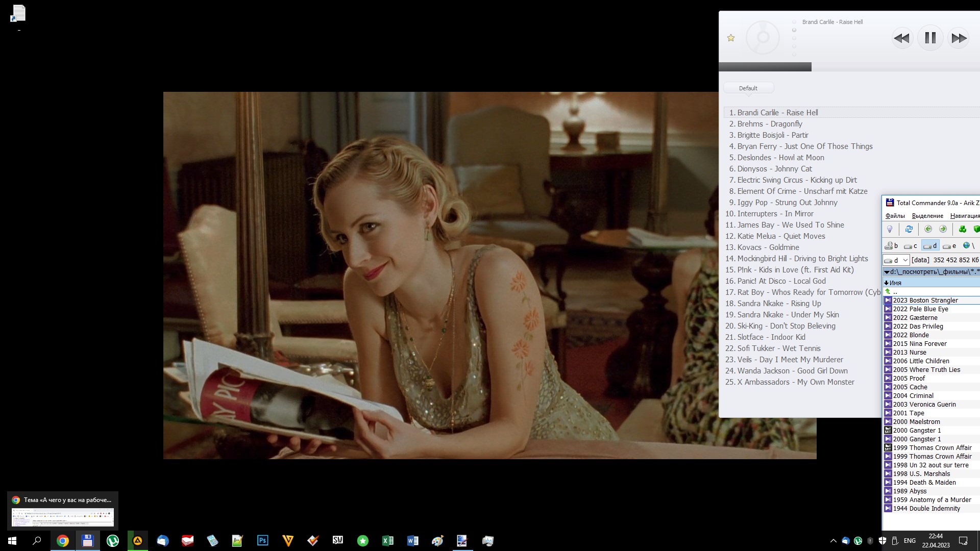Go to parent directory '..' entry

coord(932,291)
